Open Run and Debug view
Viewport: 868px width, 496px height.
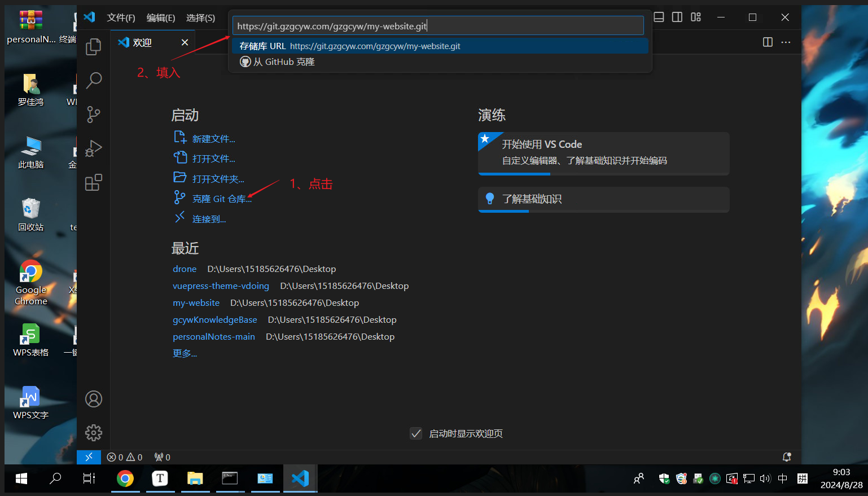tap(94, 148)
